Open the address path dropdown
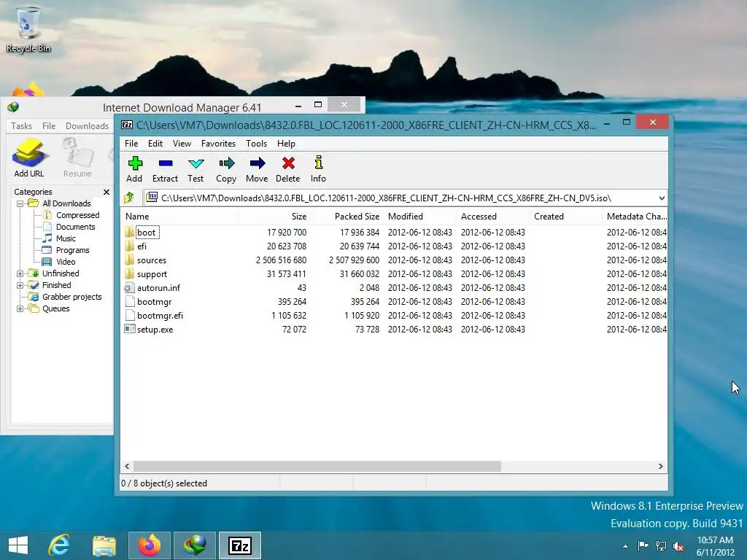The height and width of the screenshot is (560, 747). pyautogui.click(x=661, y=198)
